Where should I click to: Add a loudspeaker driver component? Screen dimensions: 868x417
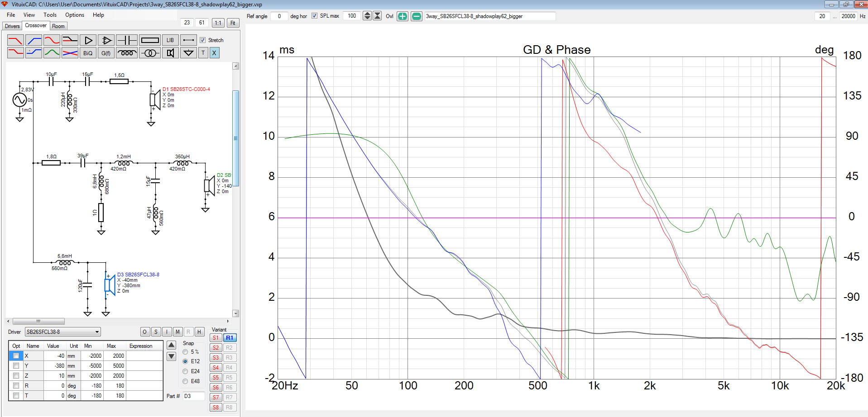[170, 53]
